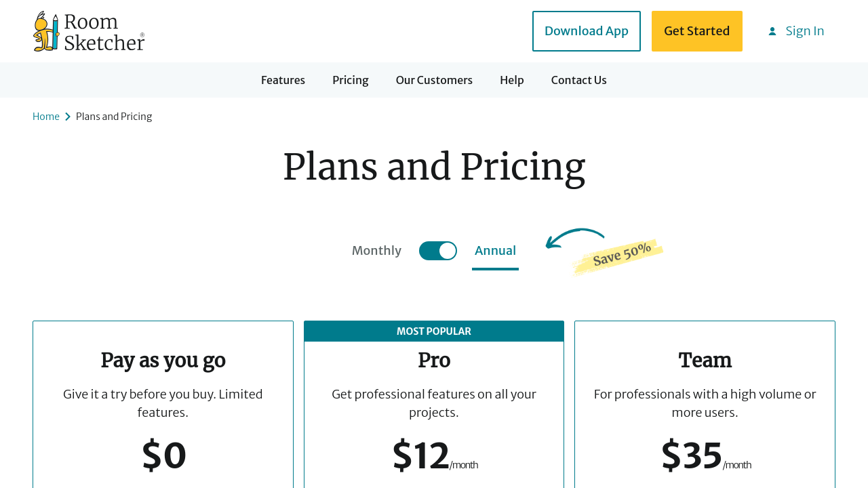Choose Contact Us in the navigation bar
The image size is (868, 488).
tap(579, 80)
